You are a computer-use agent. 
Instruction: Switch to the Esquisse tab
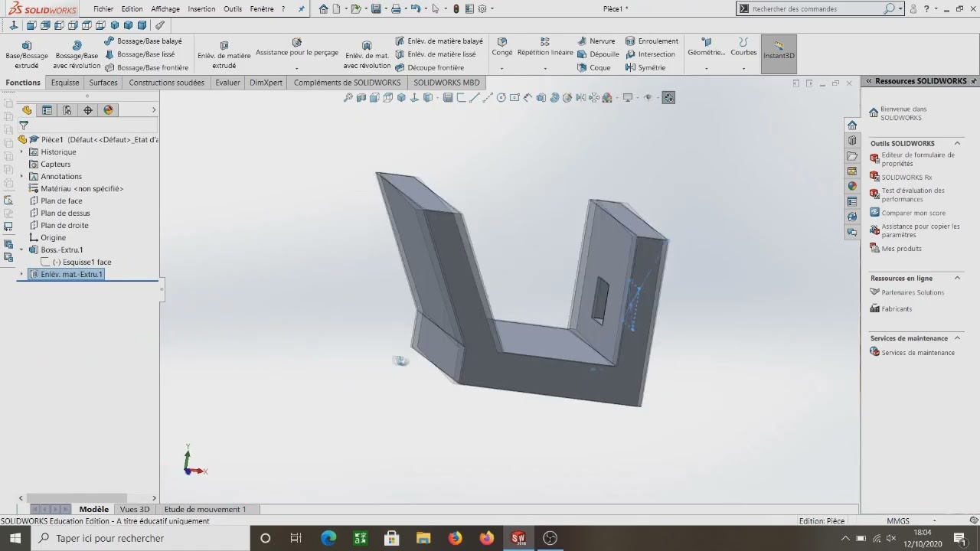(65, 83)
